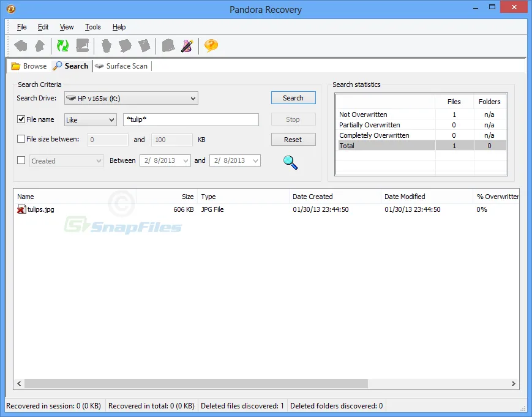Open the 'Like' match type dropdown

90,120
